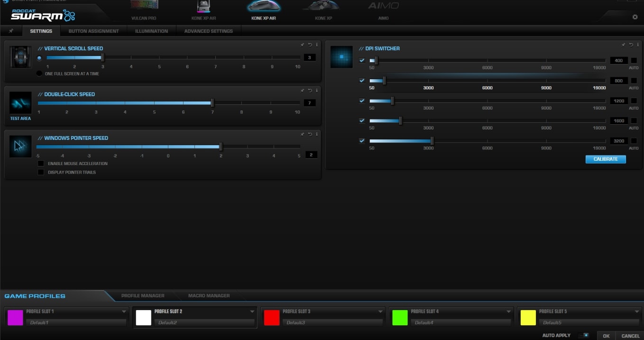Pick the red Profile Slot 3 color swatch
The image size is (644, 340).
pyautogui.click(x=272, y=318)
